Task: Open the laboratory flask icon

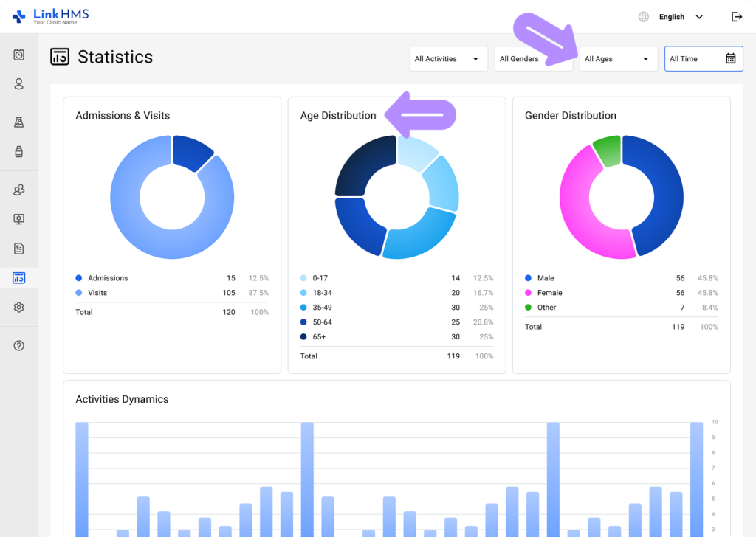Action: pos(18,122)
